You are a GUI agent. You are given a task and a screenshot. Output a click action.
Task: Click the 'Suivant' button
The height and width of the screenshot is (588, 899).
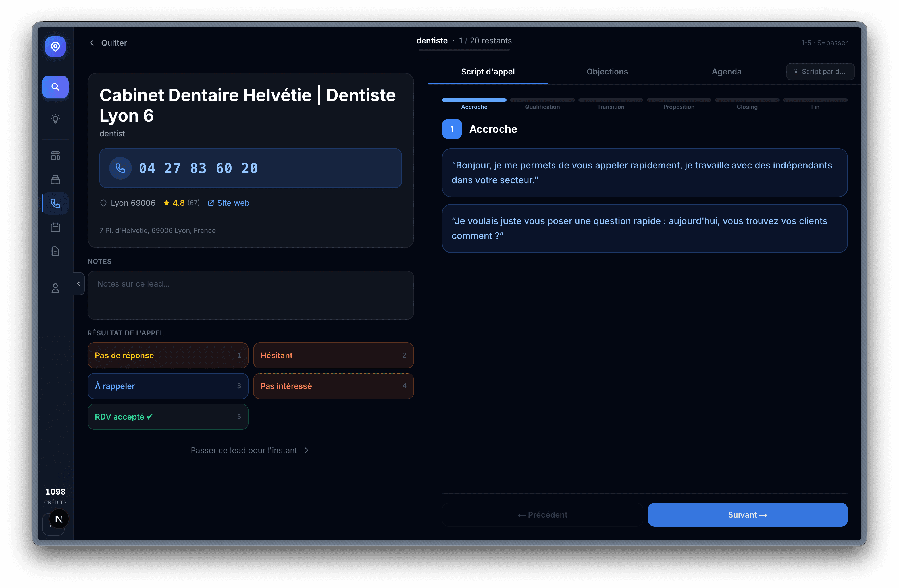747,515
